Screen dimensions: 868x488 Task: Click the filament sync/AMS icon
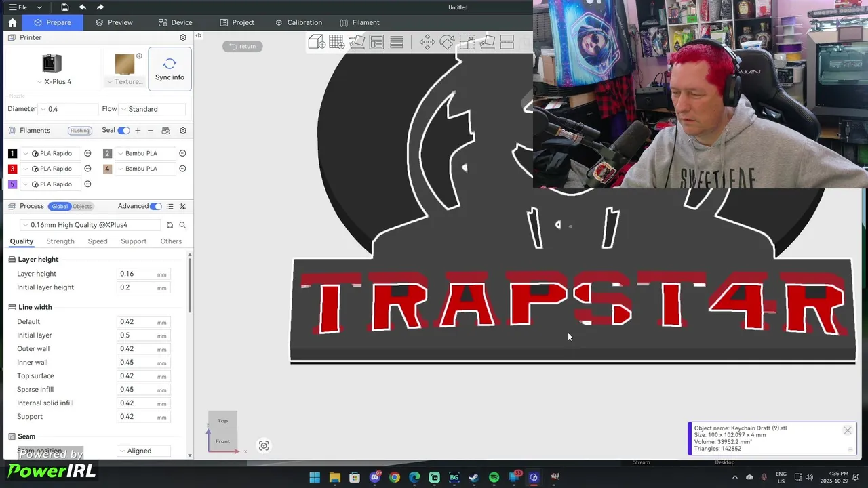165,130
